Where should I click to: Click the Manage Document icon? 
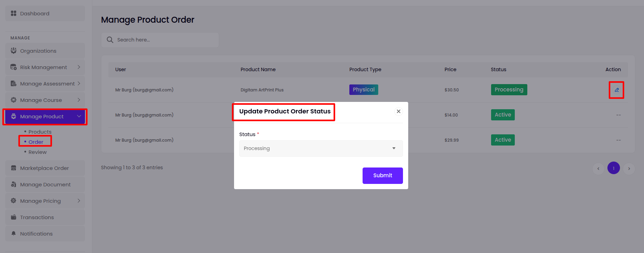[x=14, y=184]
